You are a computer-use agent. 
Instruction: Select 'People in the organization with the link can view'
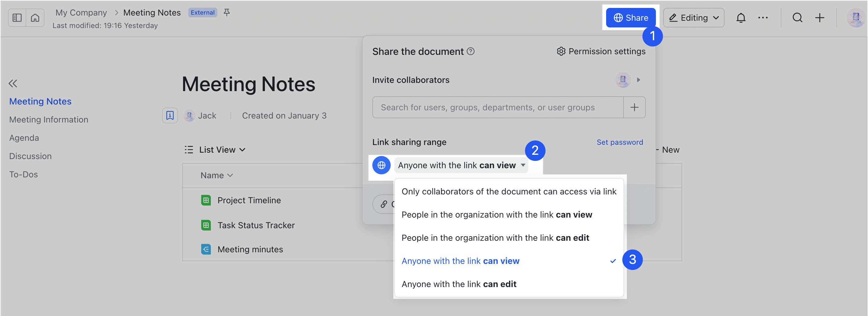[x=496, y=214]
